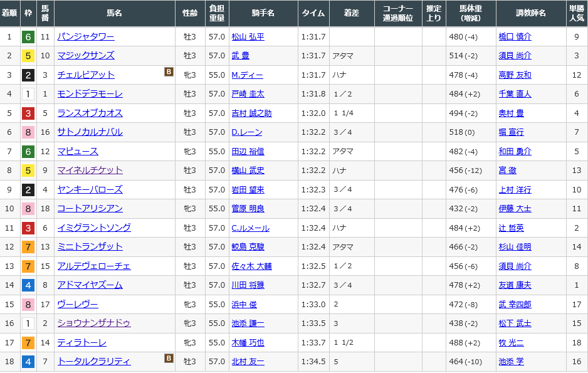The image size is (588, 373).
Task: Click orange frame 7 badge in ミニトランザット row
Action: [x=28, y=247]
